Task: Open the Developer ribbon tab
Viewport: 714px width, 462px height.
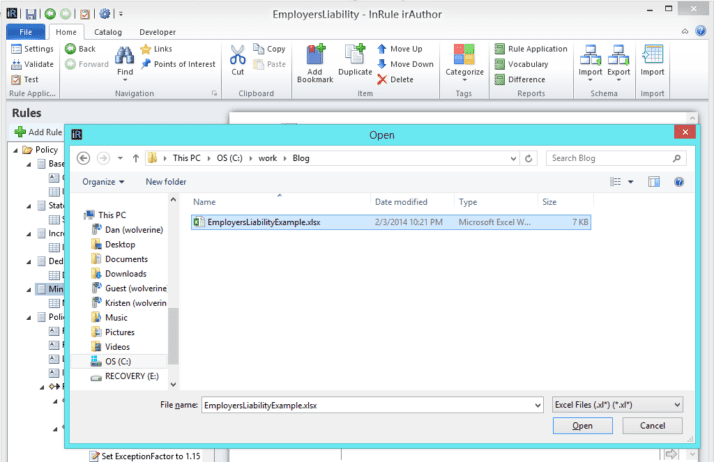Action: [x=157, y=32]
